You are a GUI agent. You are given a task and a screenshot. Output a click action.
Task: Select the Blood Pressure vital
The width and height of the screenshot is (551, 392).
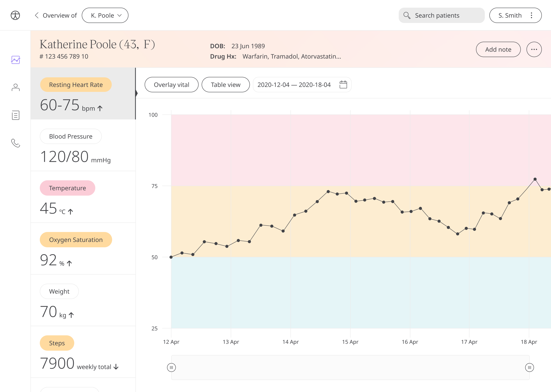click(71, 136)
